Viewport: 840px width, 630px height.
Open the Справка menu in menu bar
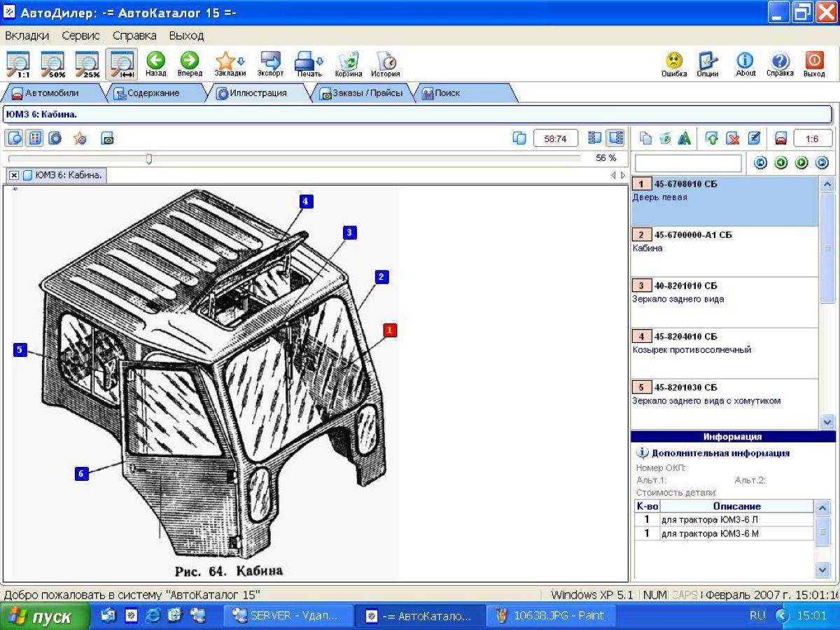coord(134,35)
